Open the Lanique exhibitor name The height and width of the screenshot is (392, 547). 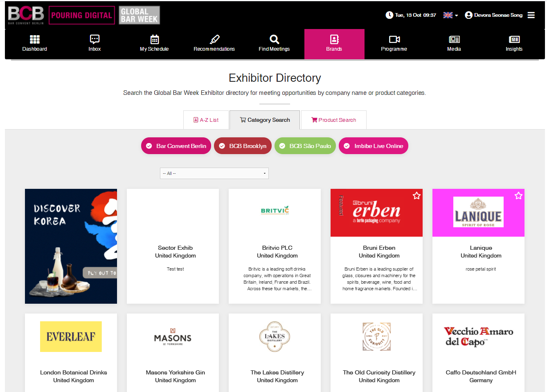click(481, 248)
